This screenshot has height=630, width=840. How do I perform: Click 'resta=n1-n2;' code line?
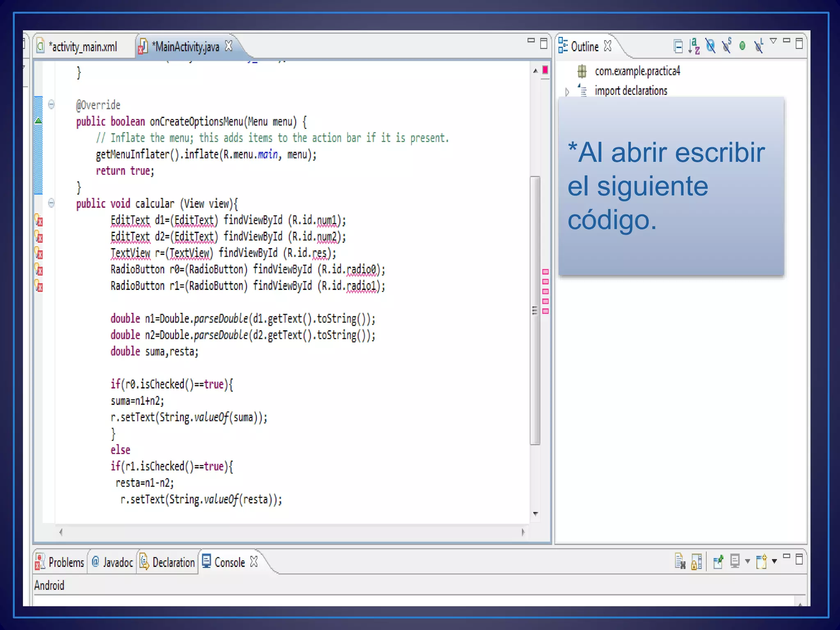pos(144,483)
